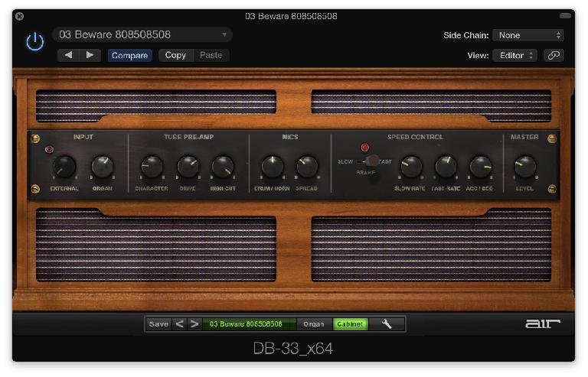Open the View Editor dropdown

point(514,55)
